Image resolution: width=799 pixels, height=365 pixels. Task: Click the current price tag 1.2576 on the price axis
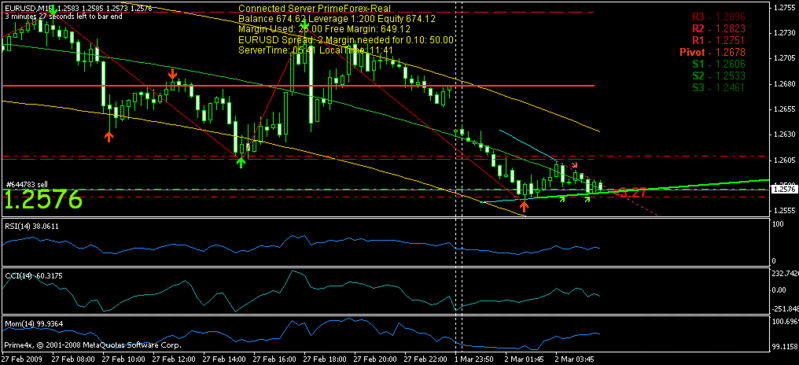[x=784, y=189]
